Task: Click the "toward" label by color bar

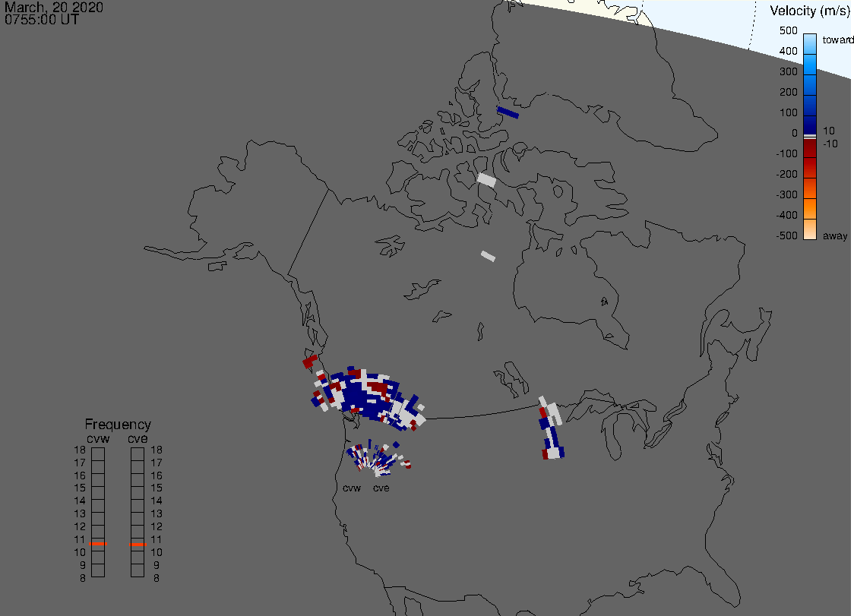Action: tap(837, 39)
